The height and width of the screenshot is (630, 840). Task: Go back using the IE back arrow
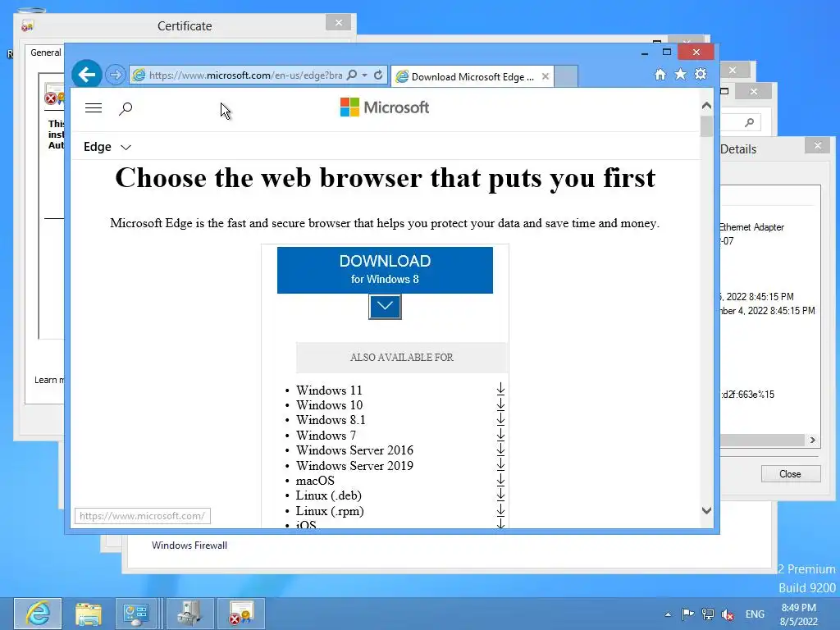click(x=87, y=75)
